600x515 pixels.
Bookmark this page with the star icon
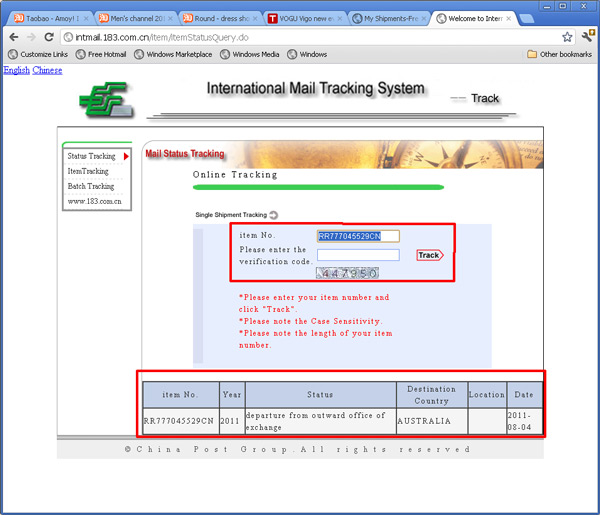567,37
